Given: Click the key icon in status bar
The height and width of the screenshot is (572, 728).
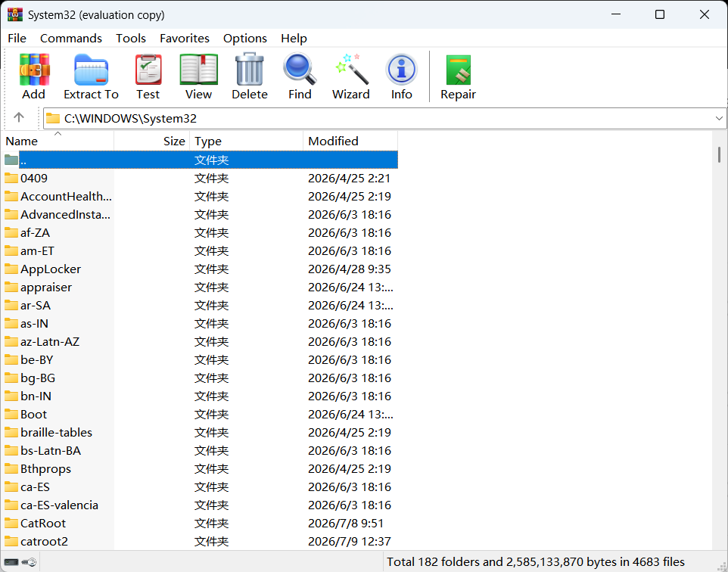Looking at the screenshot, I should coord(30,562).
